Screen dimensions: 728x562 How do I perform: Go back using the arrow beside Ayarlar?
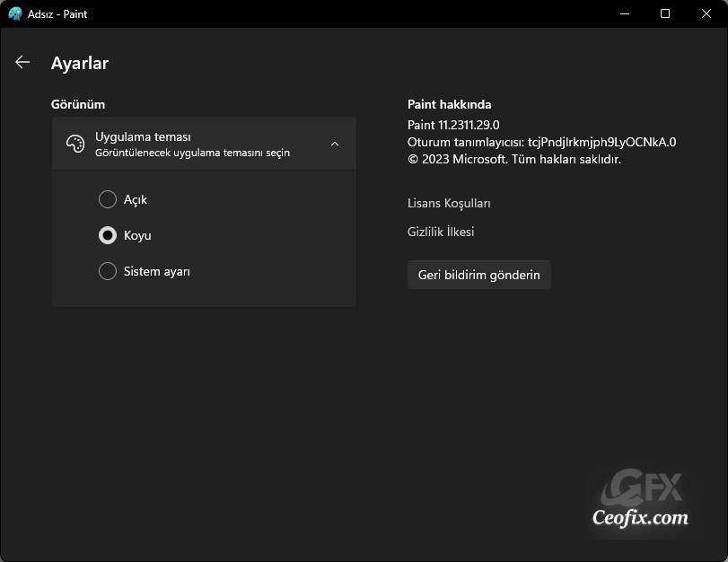22,62
